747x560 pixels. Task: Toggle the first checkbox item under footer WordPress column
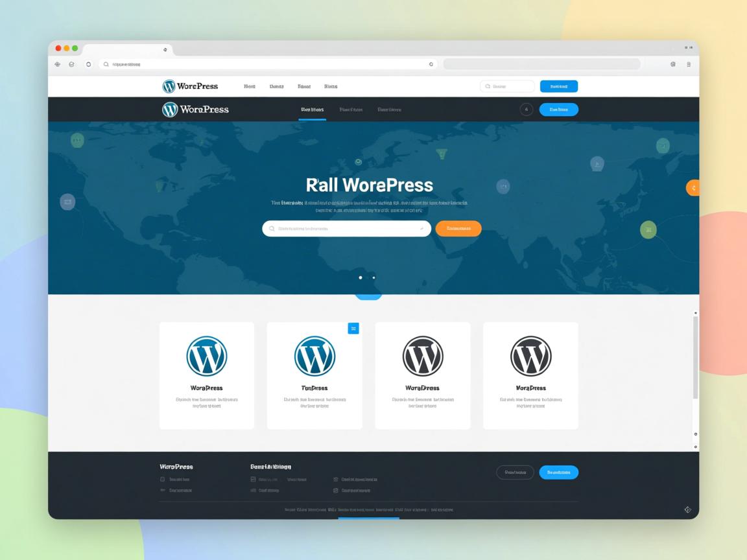pos(163,480)
